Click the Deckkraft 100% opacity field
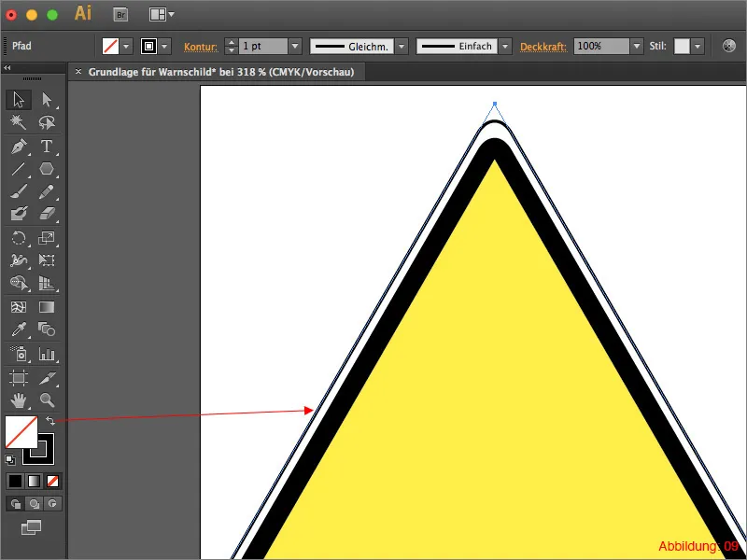The image size is (747, 560). (601, 46)
